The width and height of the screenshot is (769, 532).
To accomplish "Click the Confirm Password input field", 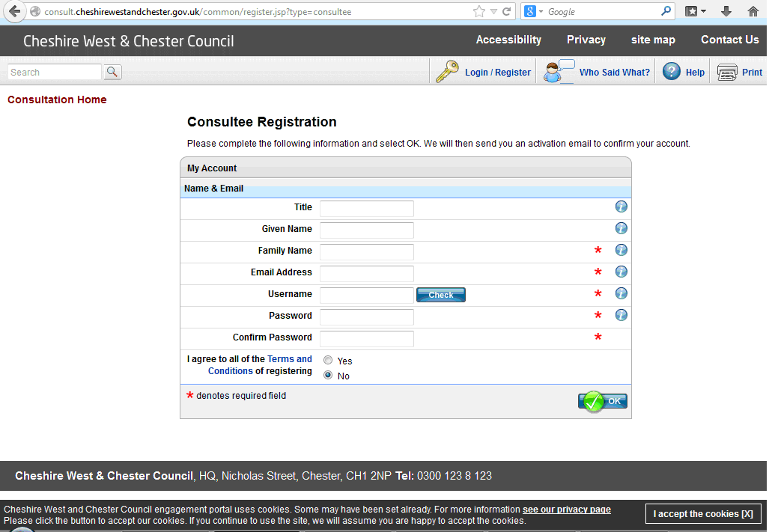I will click(x=366, y=338).
